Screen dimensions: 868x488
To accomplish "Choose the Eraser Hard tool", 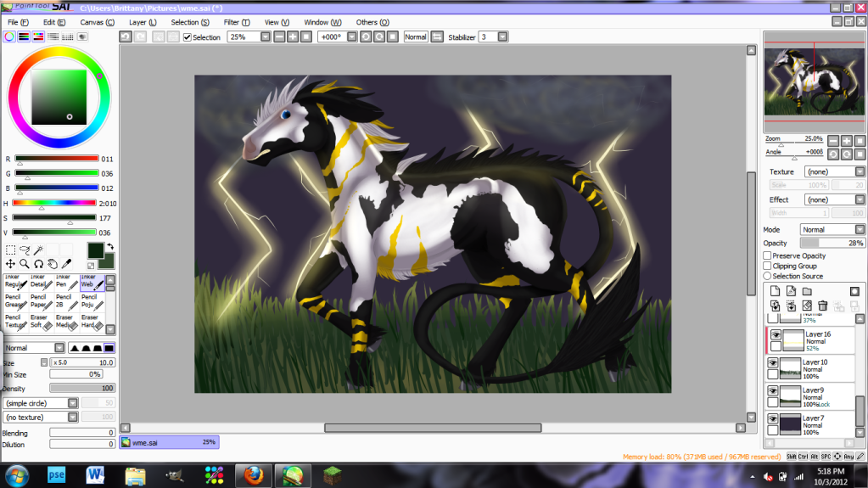I will (x=92, y=322).
